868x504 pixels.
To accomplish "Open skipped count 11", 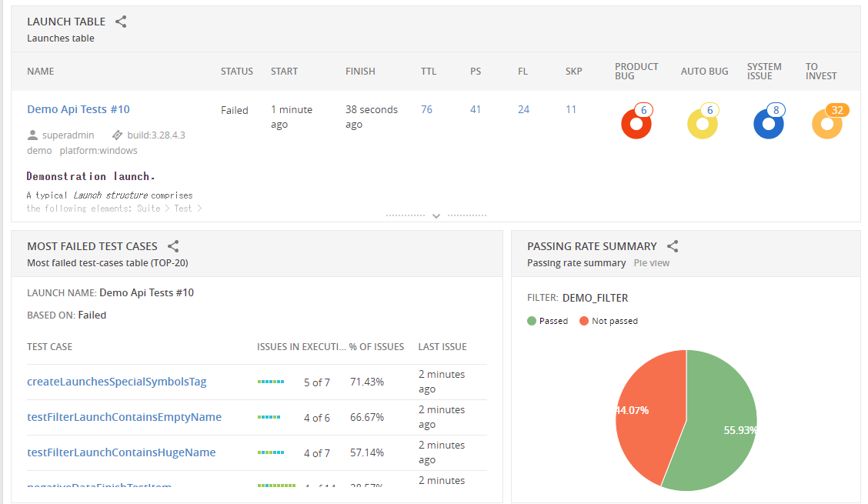I will [x=571, y=109].
